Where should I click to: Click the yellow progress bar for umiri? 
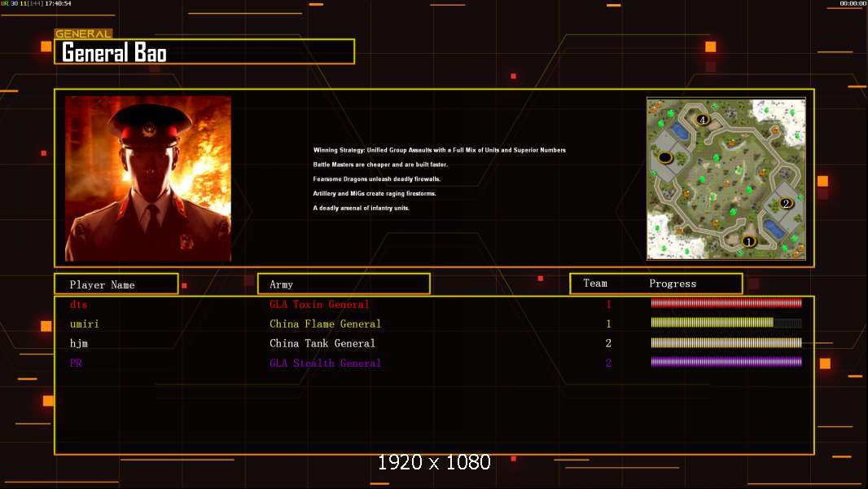pos(726,322)
